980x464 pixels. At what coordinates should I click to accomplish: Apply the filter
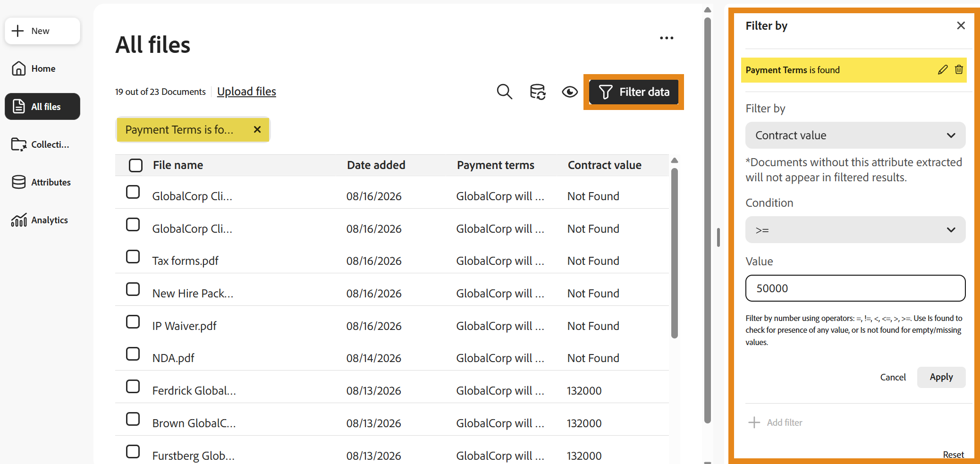point(941,377)
